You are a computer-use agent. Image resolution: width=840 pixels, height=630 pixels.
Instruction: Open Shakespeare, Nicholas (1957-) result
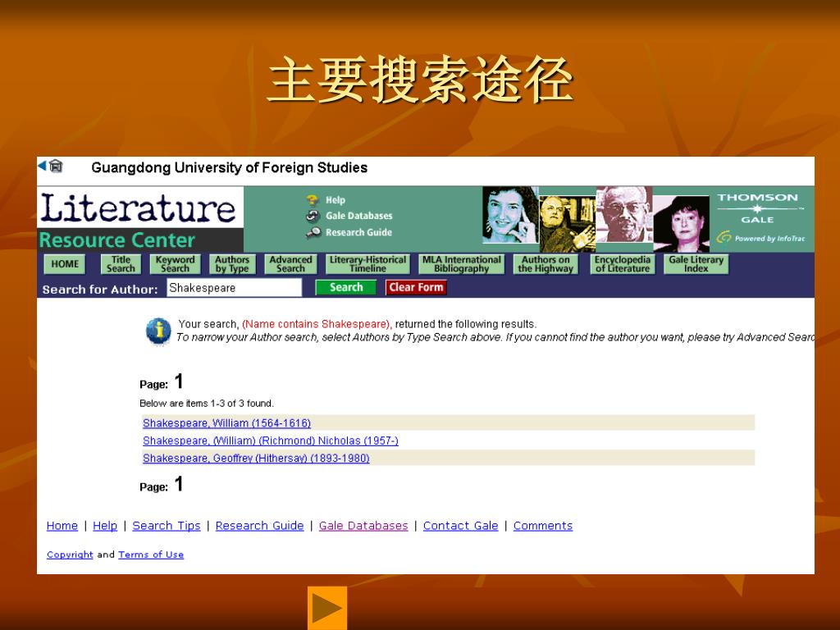click(271, 441)
